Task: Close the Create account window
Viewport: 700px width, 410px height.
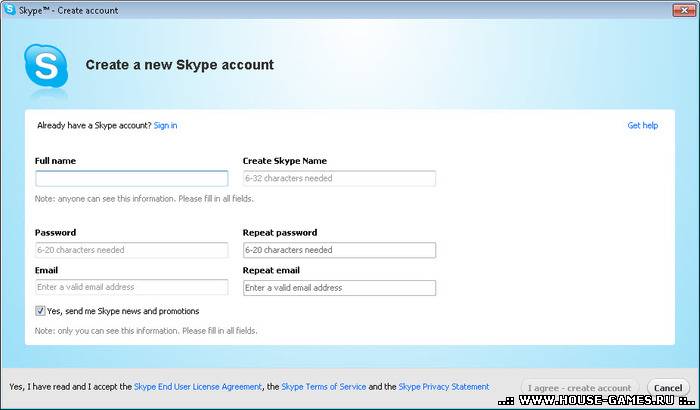Action: pyautogui.click(x=684, y=10)
